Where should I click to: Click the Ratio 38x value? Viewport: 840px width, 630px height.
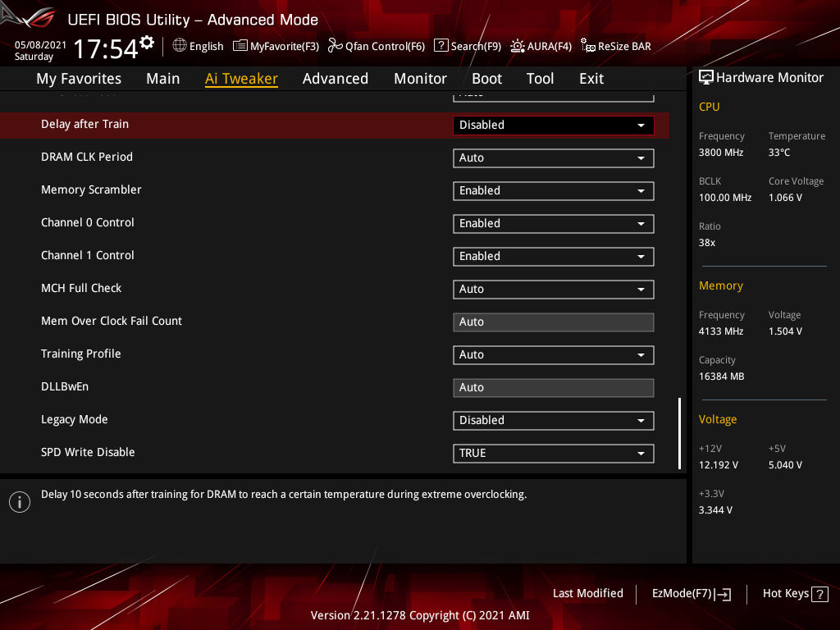click(x=706, y=243)
